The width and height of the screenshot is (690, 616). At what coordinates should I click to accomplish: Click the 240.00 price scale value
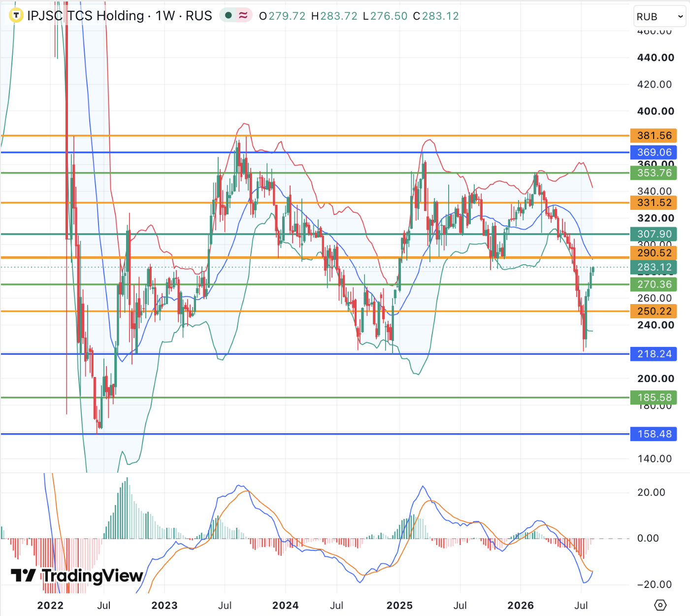[x=656, y=325]
